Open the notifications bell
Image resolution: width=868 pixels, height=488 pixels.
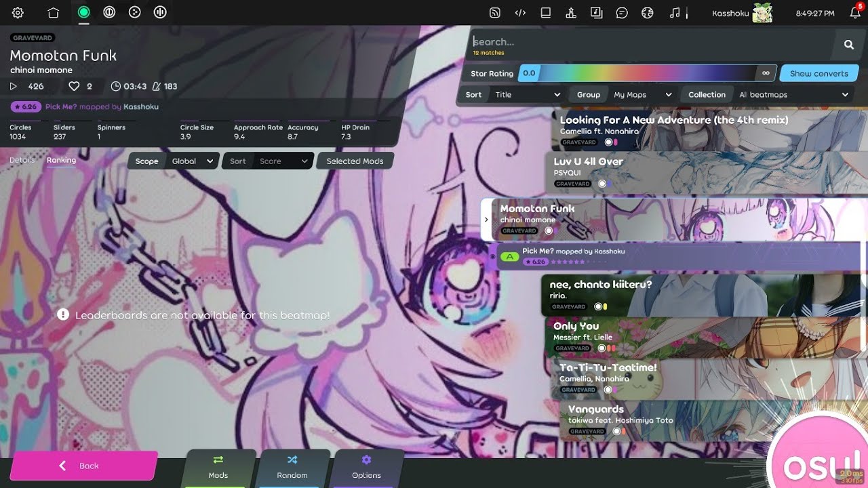[855, 13]
